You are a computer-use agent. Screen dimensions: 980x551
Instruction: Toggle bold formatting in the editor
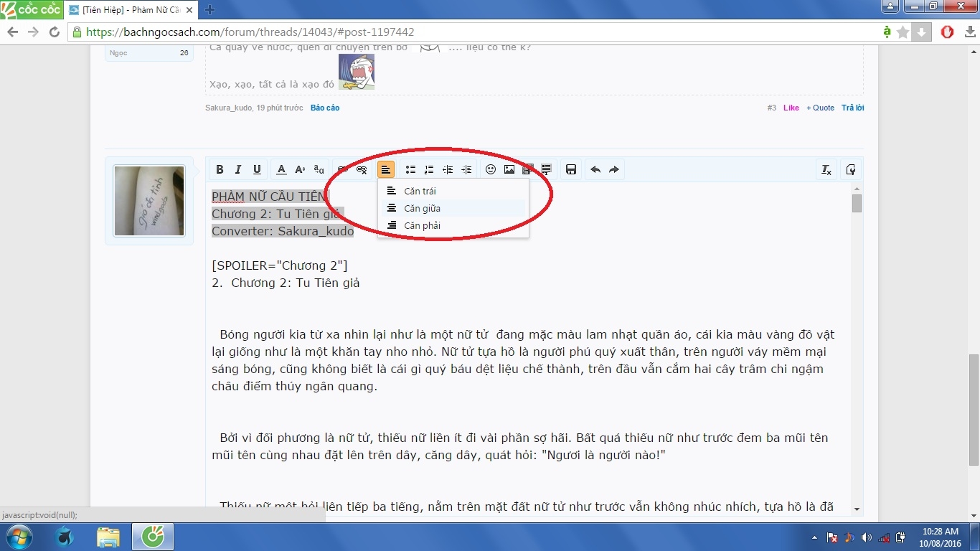[220, 170]
